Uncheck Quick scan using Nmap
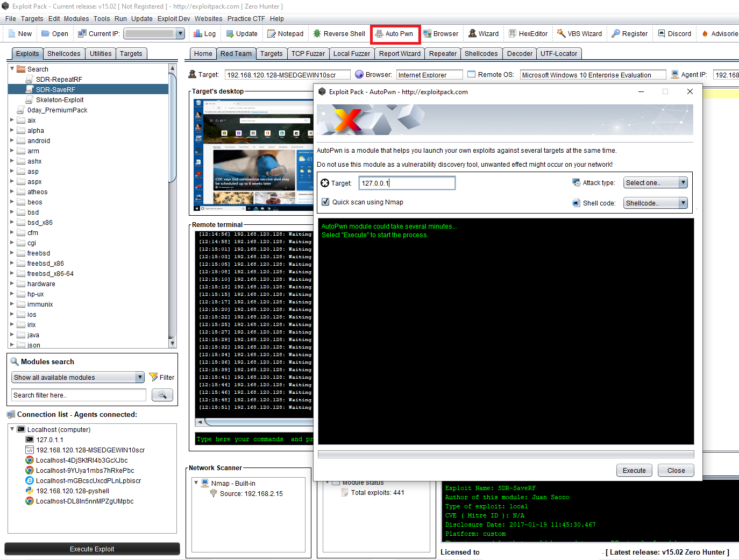Viewport: 739px width, 560px height. pyautogui.click(x=325, y=202)
